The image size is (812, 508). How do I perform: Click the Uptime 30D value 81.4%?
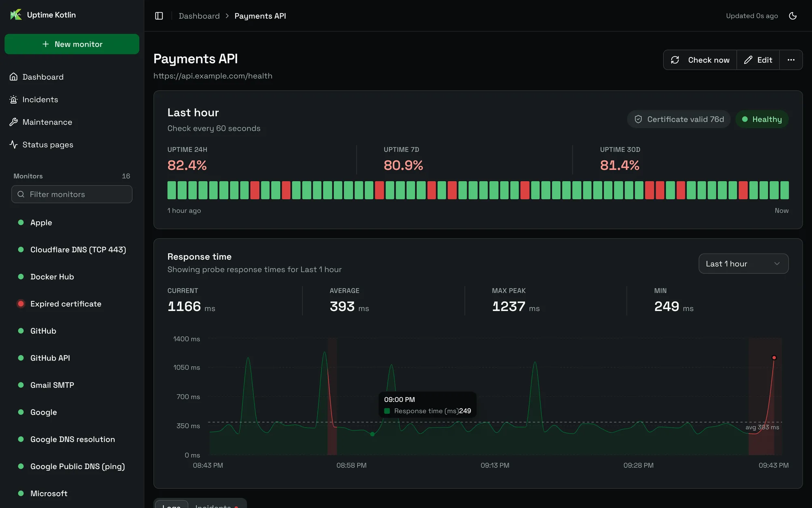(x=620, y=165)
